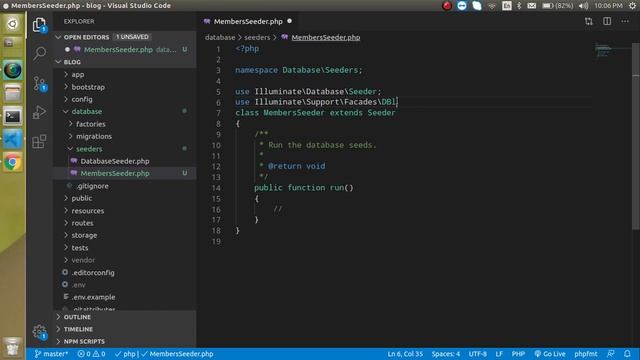Click Ln 6, Col 35 cursor position
The height and width of the screenshot is (360, 640).
coord(405,354)
